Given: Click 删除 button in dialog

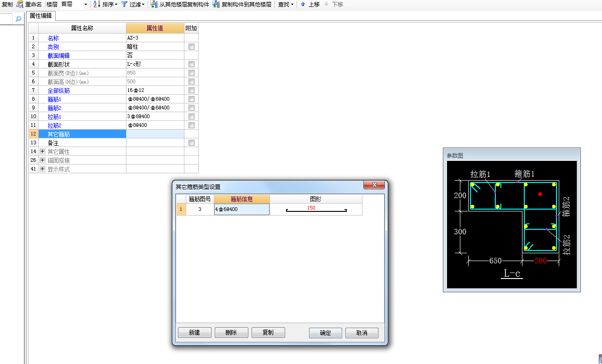Looking at the screenshot, I should click(x=231, y=333).
